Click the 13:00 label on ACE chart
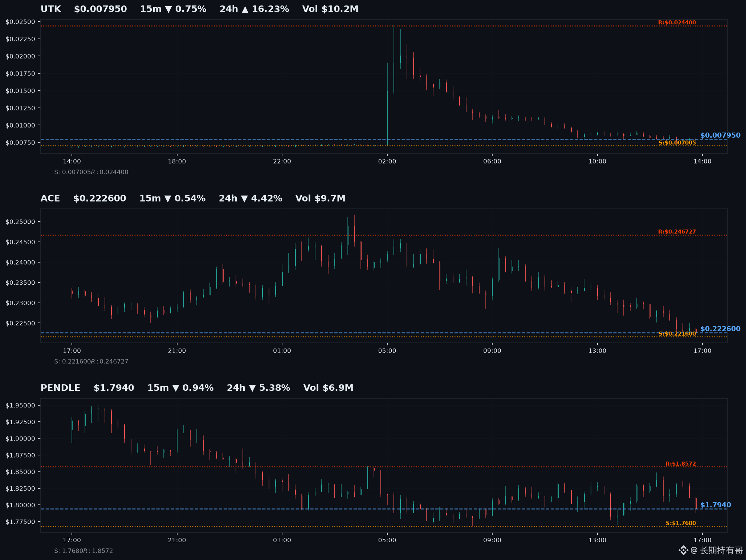The width and height of the screenshot is (746, 560). (x=597, y=351)
